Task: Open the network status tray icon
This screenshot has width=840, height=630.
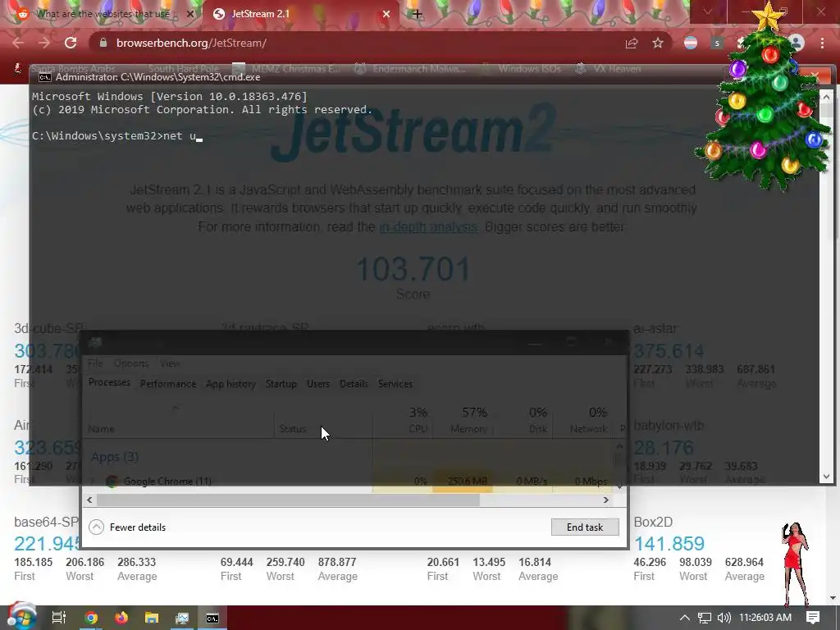Action: [x=705, y=618]
